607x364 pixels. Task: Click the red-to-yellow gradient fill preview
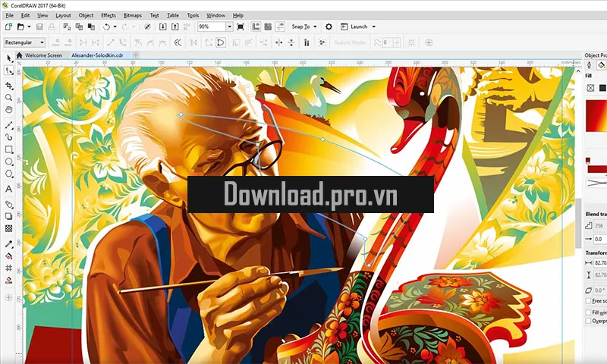(x=596, y=116)
